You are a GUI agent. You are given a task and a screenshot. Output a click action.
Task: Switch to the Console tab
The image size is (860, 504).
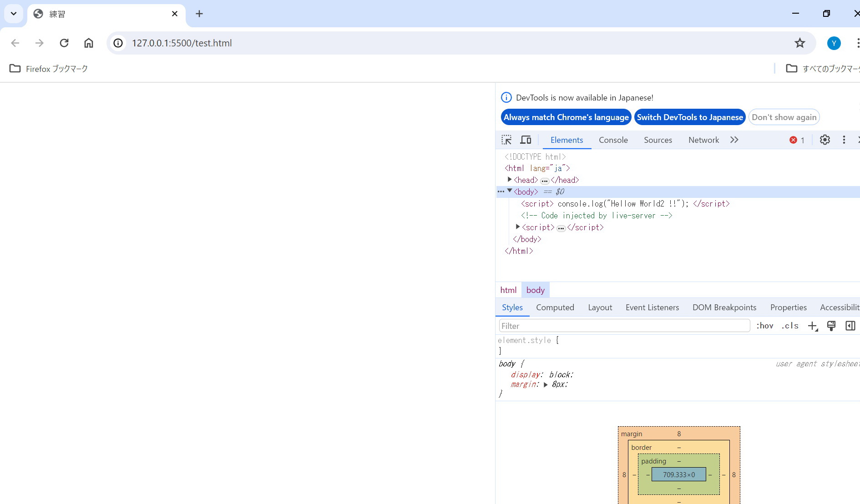tap(613, 140)
